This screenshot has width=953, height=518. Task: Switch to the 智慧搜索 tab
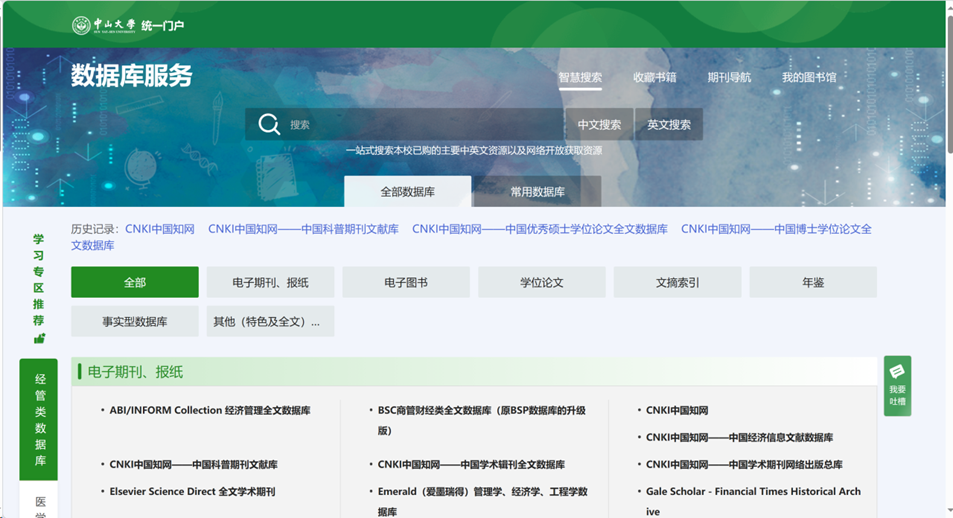pos(580,77)
